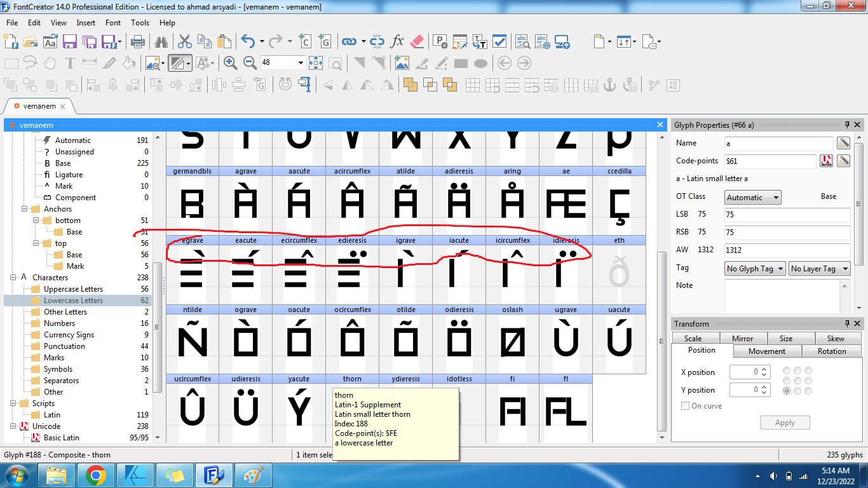
Task: Click the abc globe web test icon
Action: [543, 42]
